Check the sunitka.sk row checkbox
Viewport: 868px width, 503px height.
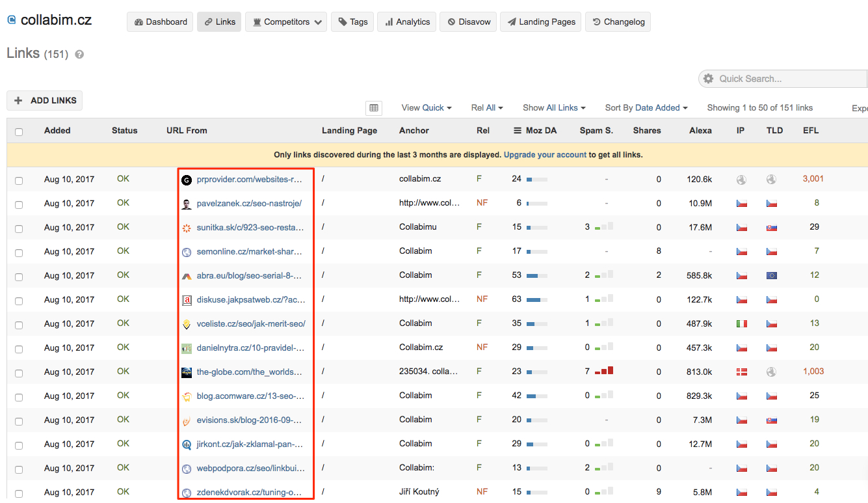tap(19, 229)
